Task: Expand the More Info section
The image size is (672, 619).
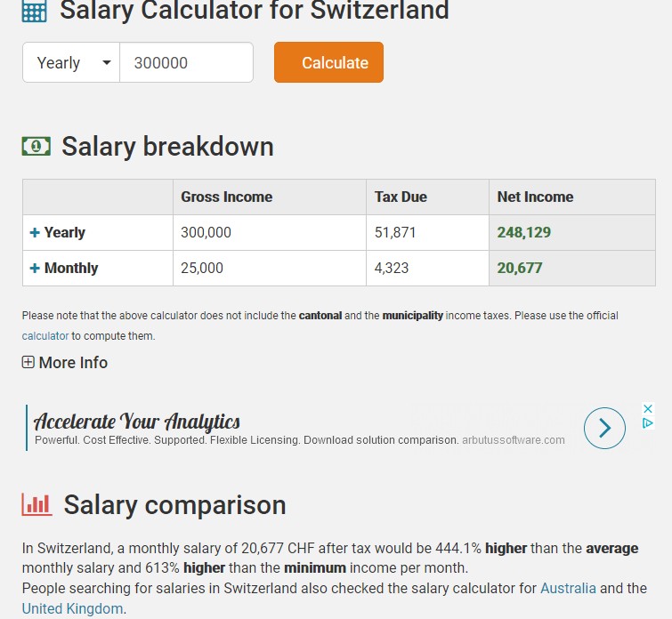Action: (65, 362)
